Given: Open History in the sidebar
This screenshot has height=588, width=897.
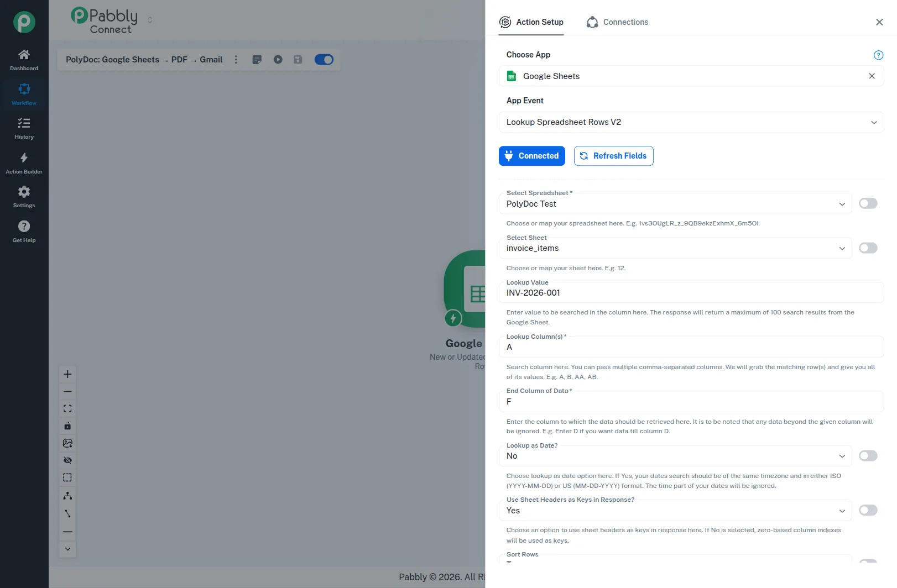Looking at the screenshot, I should pyautogui.click(x=24, y=129).
